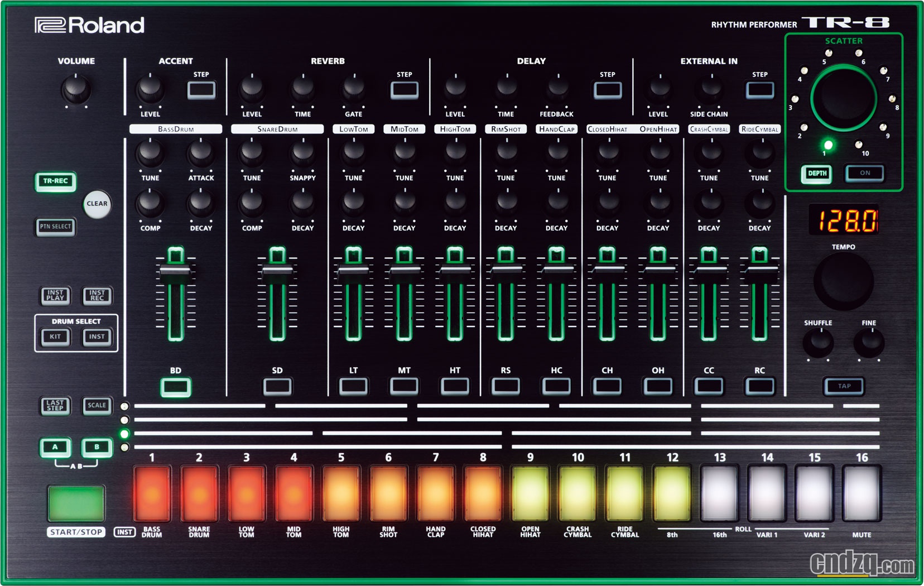This screenshot has height=586, width=924.
Task: Click the Snare Drum SNAPPY knob
Action: pyautogui.click(x=303, y=153)
